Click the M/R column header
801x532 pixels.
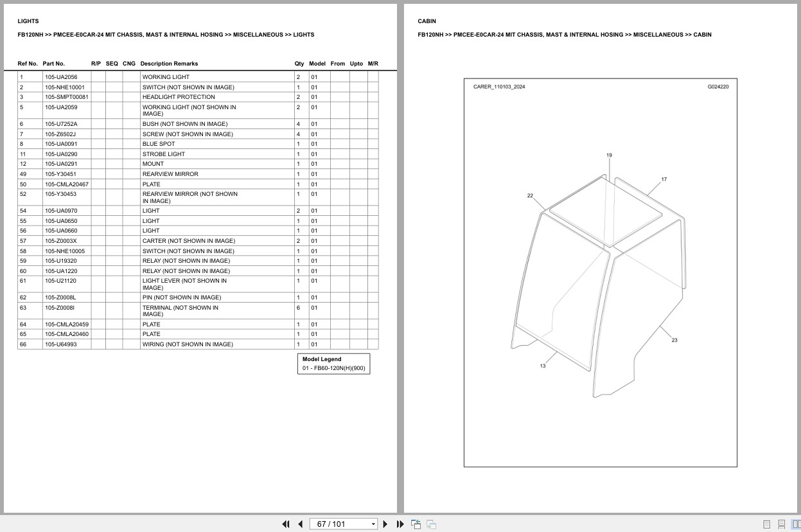[373, 64]
